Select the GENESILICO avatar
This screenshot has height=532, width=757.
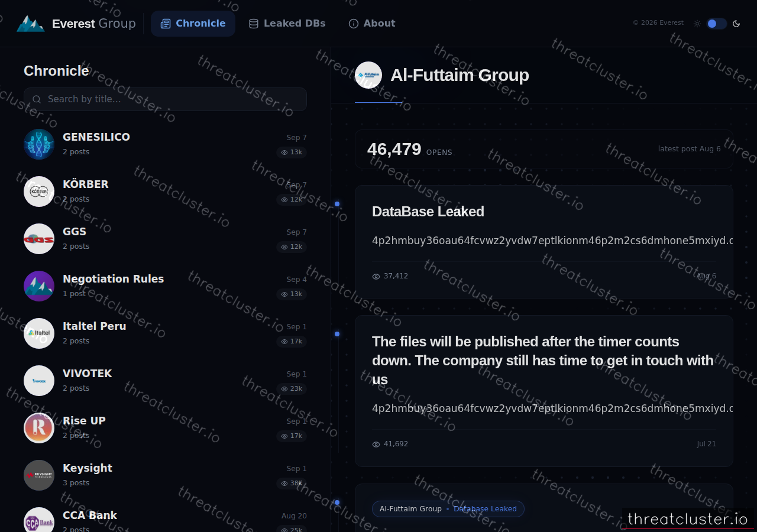pos(39,144)
